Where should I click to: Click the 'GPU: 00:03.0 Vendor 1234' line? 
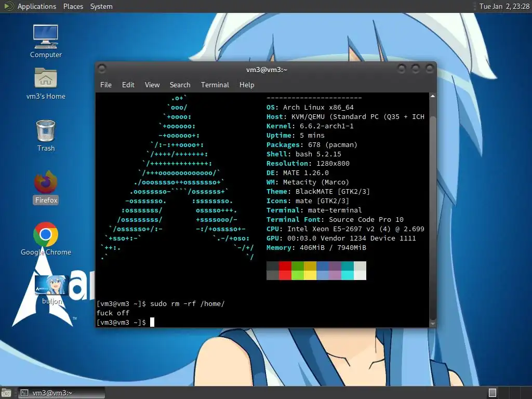[341, 238]
